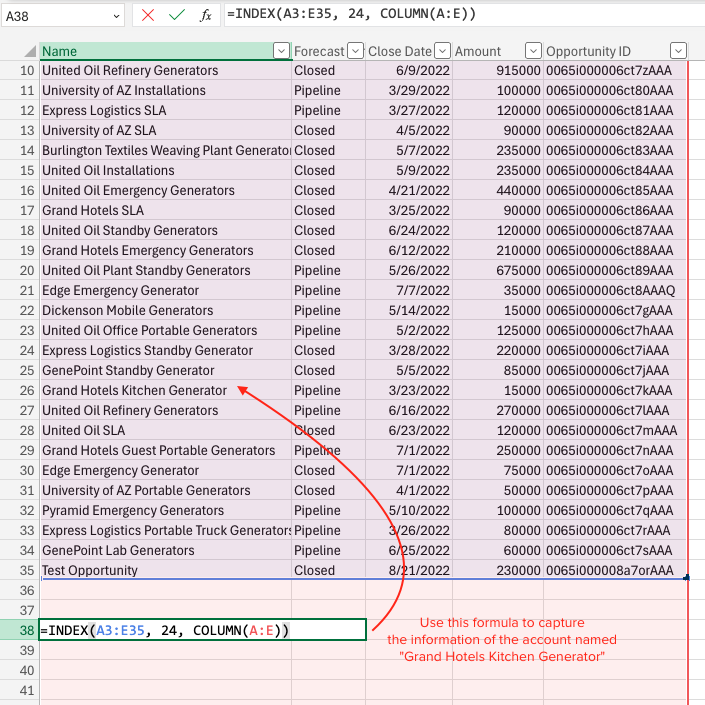Screen dimensions: 705x705
Task: Select cell United Oil SLA
Action: [x=165, y=430]
